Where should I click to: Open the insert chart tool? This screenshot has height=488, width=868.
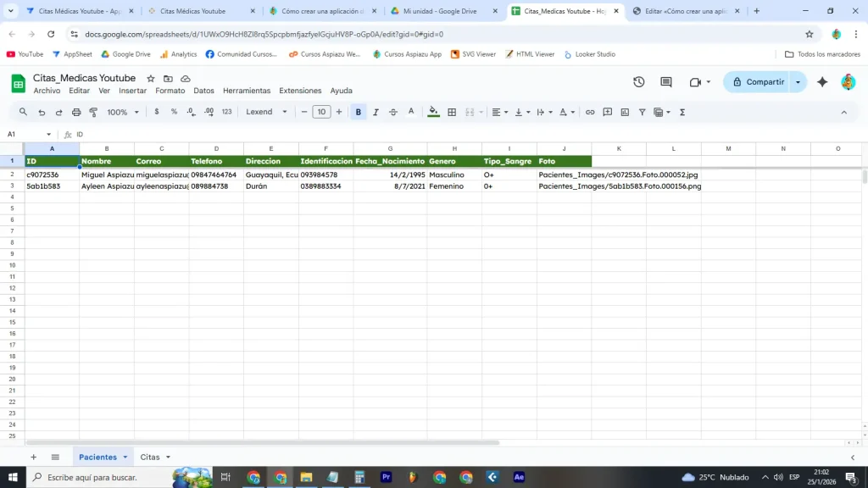(x=623, y=111)
